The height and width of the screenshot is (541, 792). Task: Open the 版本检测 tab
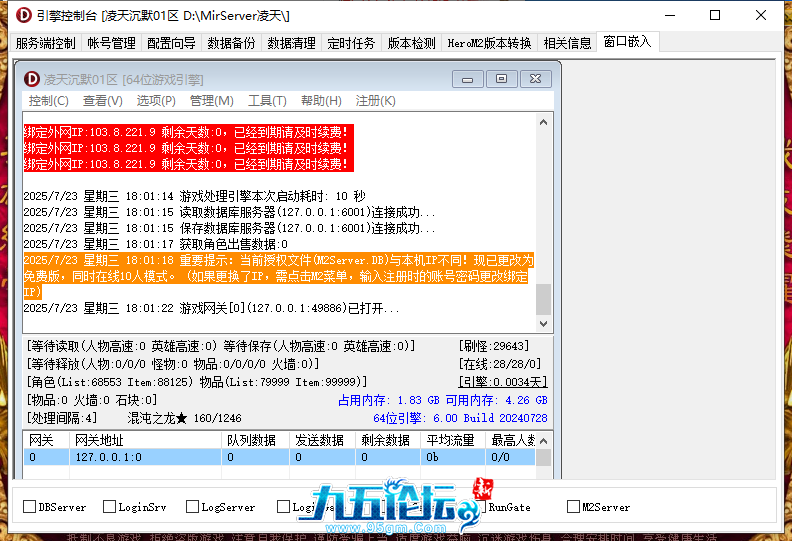coord(411,43)
